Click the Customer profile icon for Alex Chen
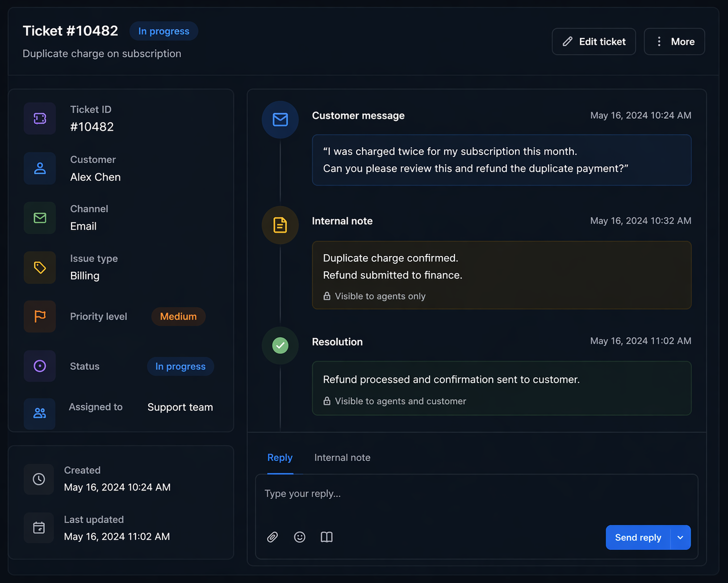 coord(39,168)
